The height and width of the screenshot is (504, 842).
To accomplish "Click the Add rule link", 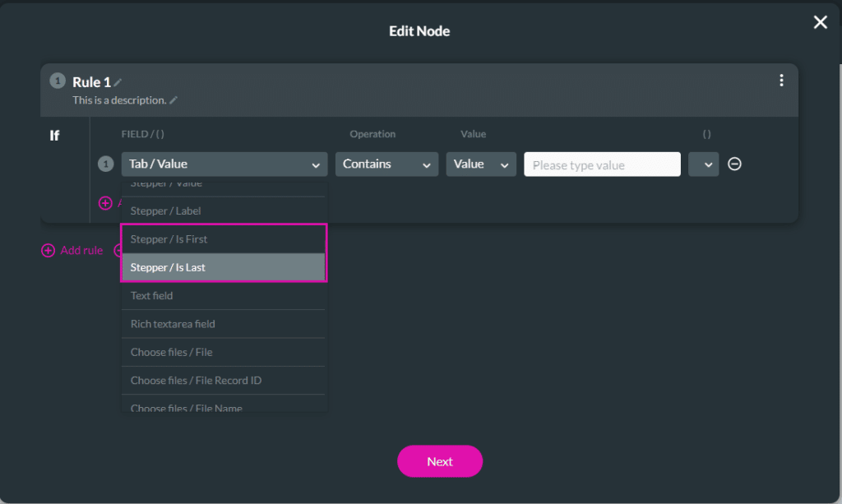I will [81, 250].
